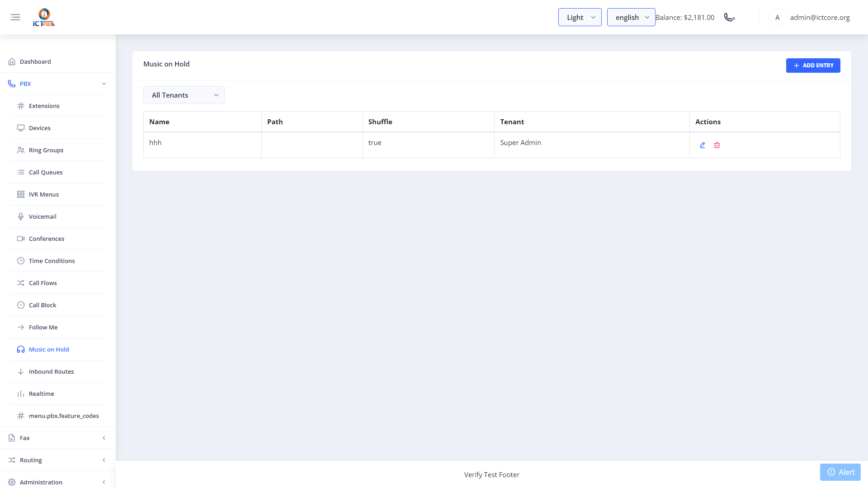Click the ADD ENTRY button

pyautogui.click(x=813, y=66)
